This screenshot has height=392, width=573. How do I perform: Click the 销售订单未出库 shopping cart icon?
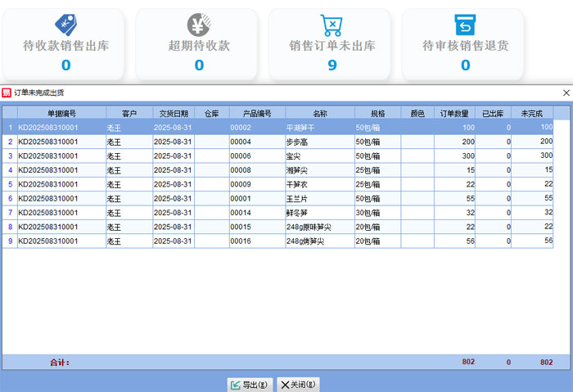pos(332,25)
